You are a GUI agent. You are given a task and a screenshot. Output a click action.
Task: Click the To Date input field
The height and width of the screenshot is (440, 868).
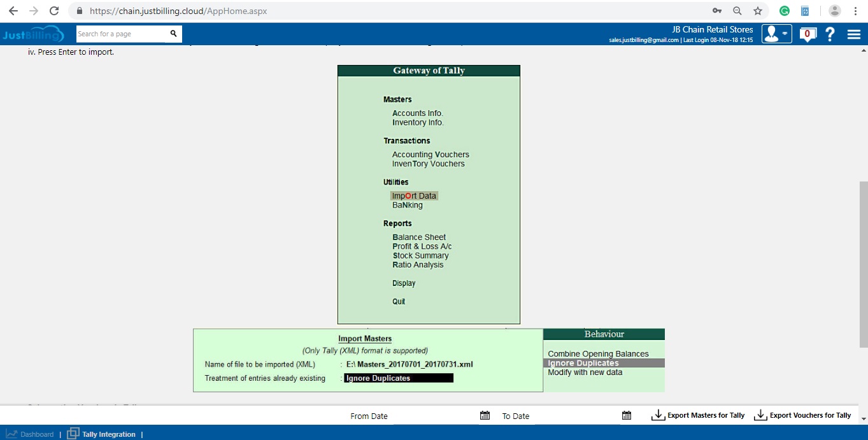click(x=578, y=416)
